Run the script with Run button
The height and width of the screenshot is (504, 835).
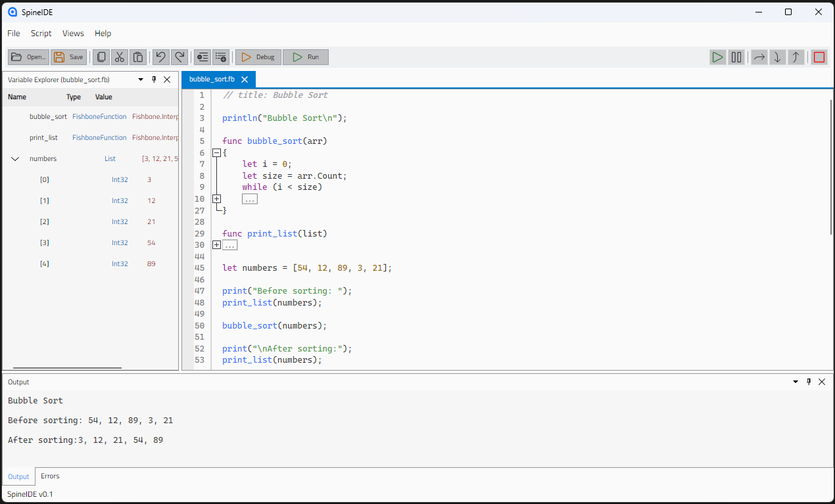pyautogui.click(x=306, y=57)
